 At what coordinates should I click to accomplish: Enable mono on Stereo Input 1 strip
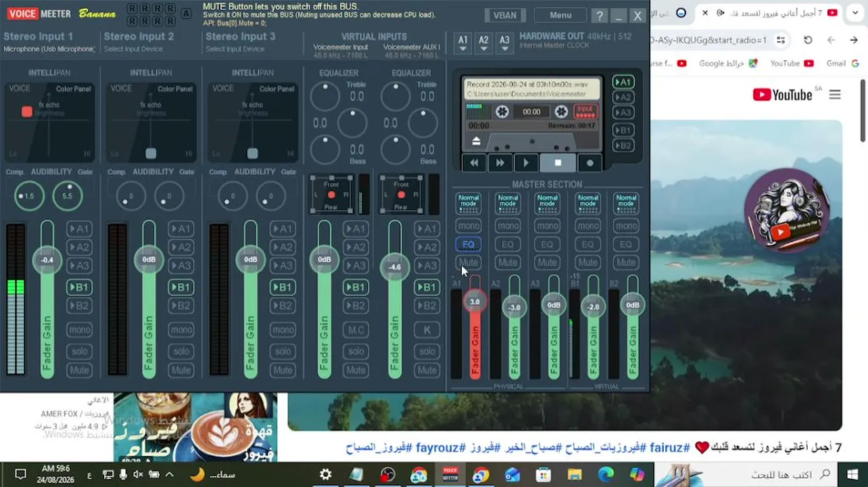tap(79, 330)
